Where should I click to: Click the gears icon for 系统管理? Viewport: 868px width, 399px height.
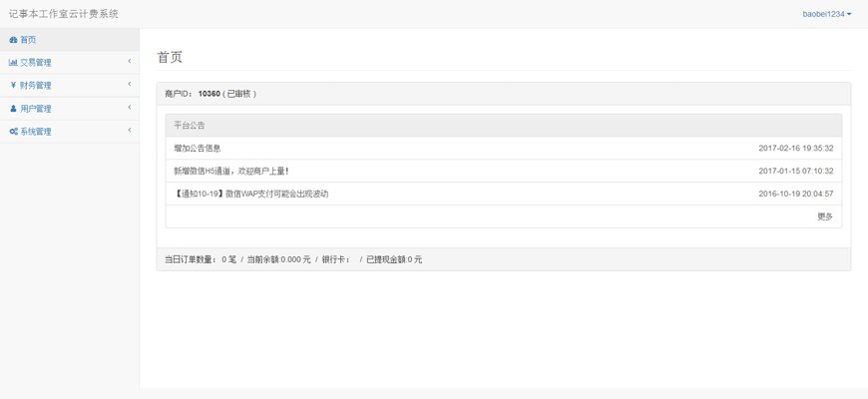pos(14,132)
